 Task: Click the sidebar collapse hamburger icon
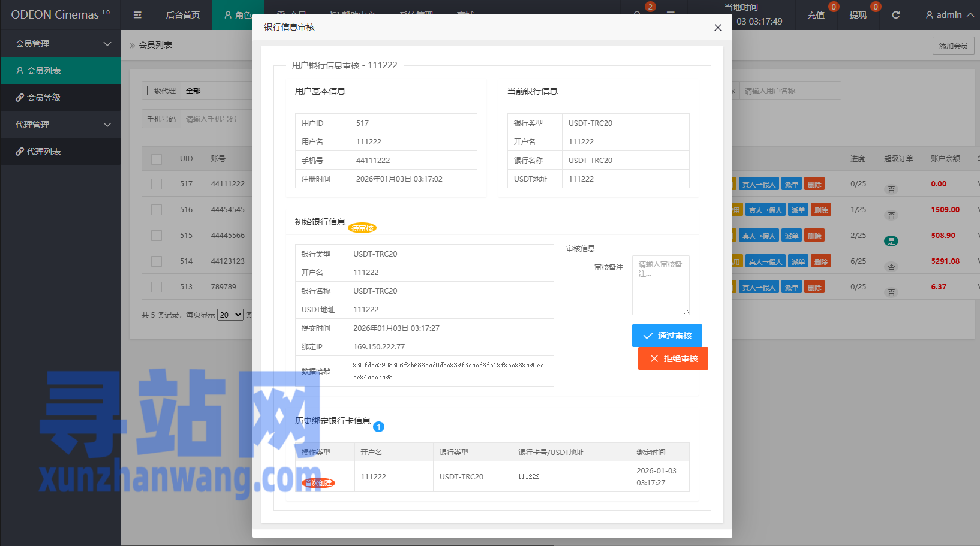click(137, 15)
